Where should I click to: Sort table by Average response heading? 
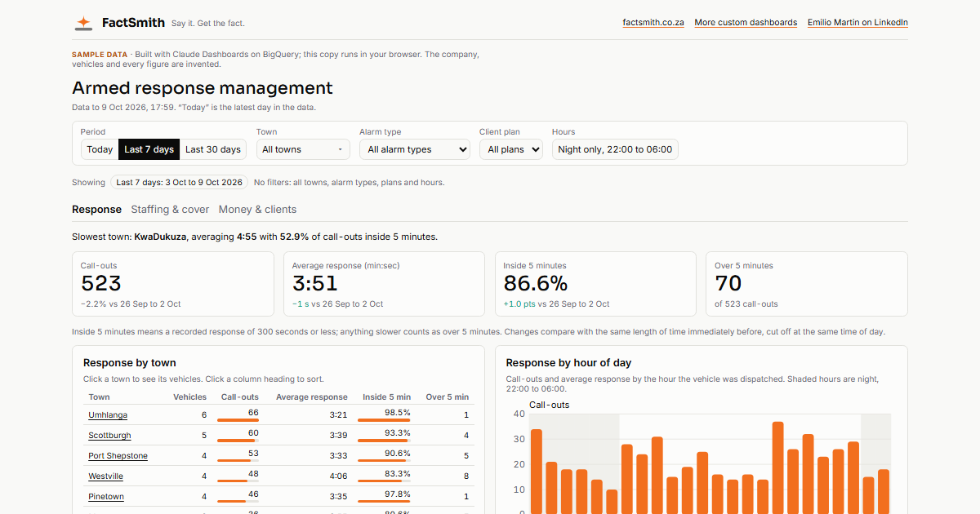pos(311,397)
